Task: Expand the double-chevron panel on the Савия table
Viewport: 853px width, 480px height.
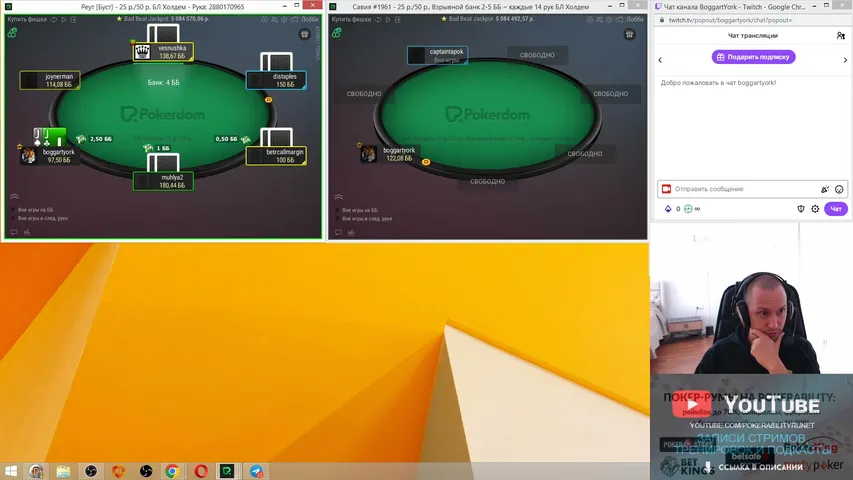Action: tap(338, 196)
